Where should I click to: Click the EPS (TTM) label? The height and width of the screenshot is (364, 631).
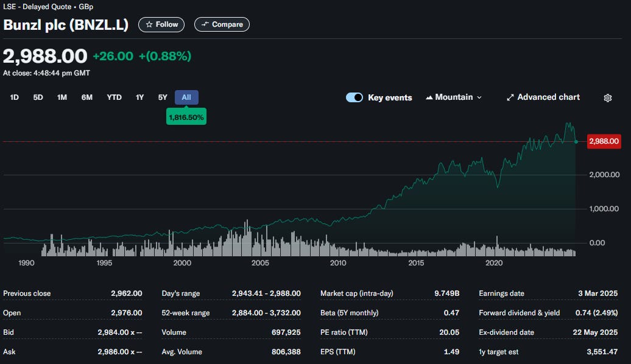[337, 352]
